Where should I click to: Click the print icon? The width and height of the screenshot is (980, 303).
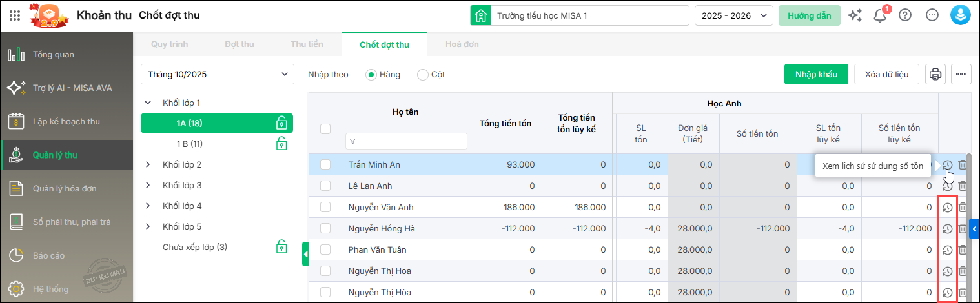(935, 74)
